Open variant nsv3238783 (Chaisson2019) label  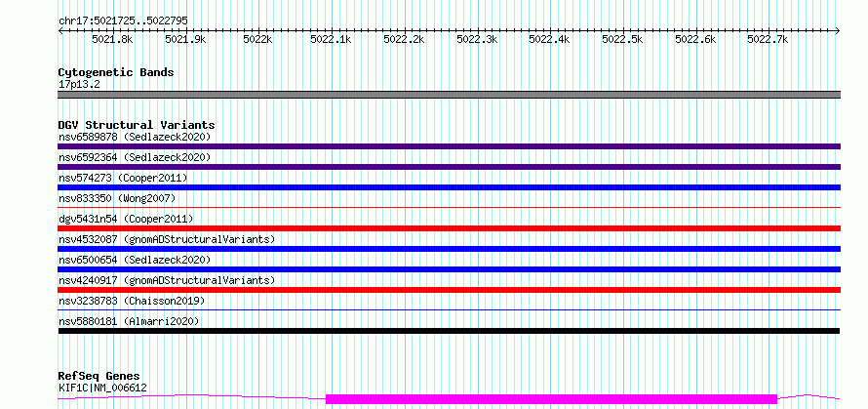click(x=132, y=301)
